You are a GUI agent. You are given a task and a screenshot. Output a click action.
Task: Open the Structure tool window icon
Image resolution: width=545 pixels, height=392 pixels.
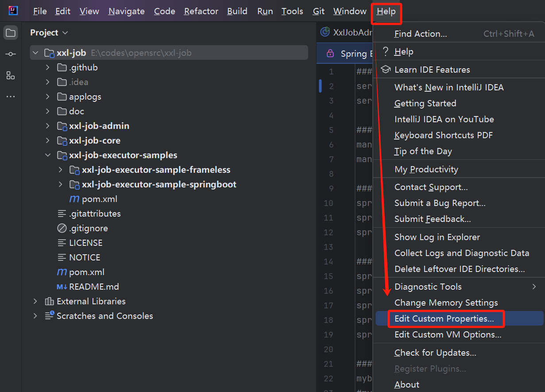tap(11, 75)
